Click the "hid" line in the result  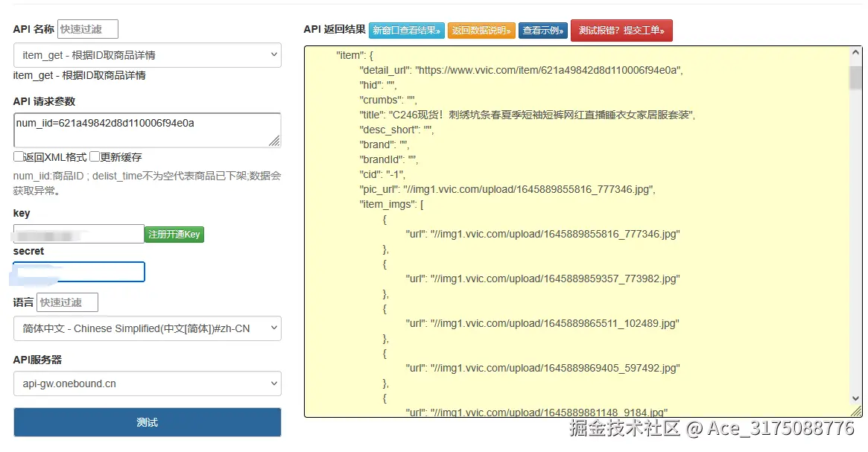click(x=378, y=85)
